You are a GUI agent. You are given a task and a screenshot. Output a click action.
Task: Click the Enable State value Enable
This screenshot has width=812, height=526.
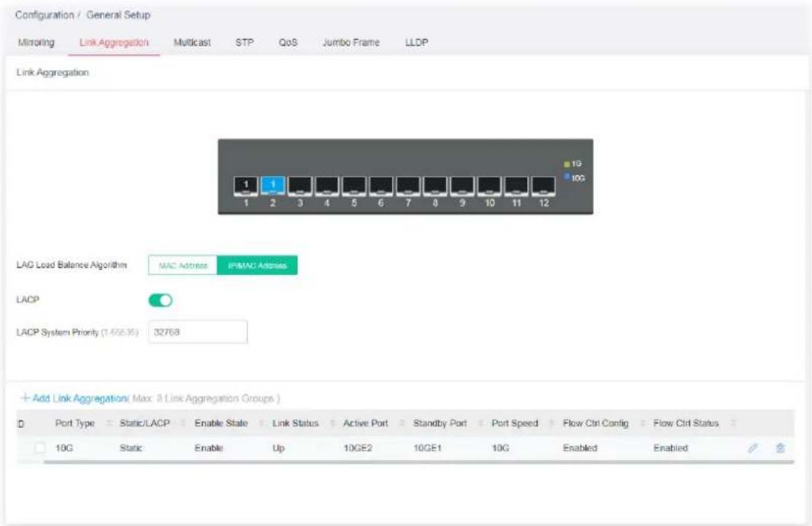click(x=209, y=447)
